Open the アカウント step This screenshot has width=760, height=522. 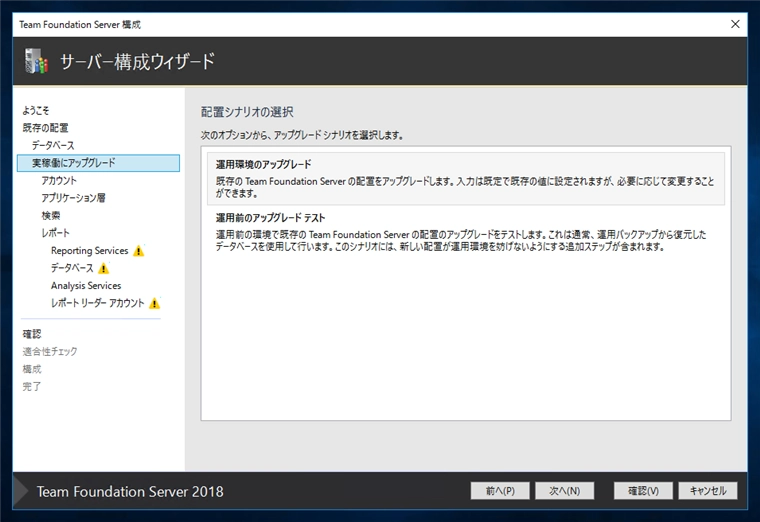pos(59,180)
